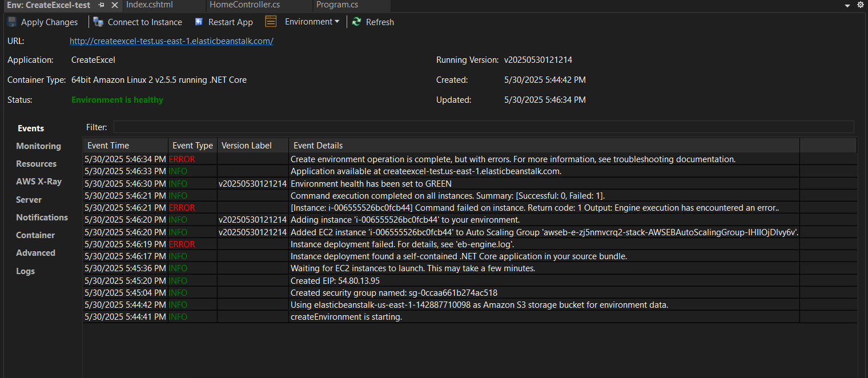Click the Container Type value text
Image resolution: width=868 pixels, height=378 pixels.
[x=159, y=80]
